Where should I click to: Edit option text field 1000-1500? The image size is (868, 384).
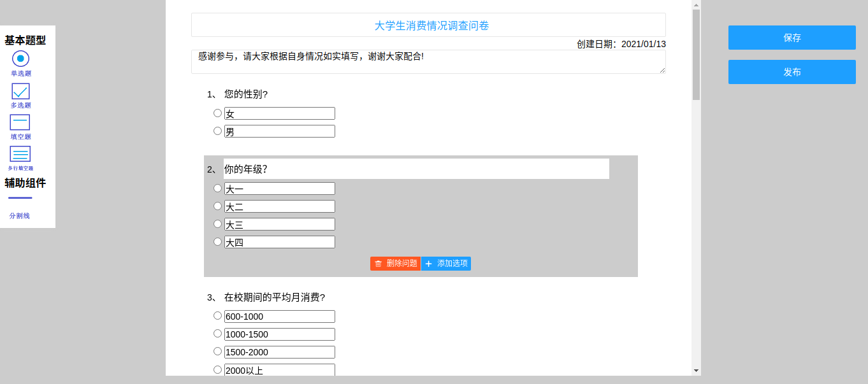pyautogui.click(x=280, y=334)
